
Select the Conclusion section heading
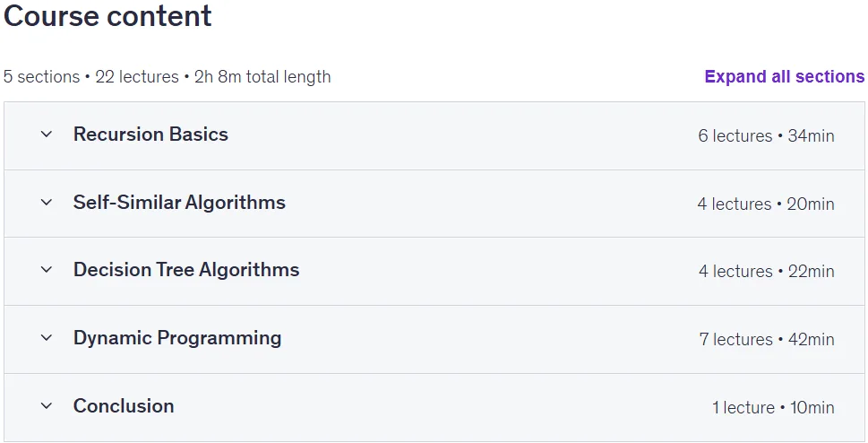click(x=124, y=406)
